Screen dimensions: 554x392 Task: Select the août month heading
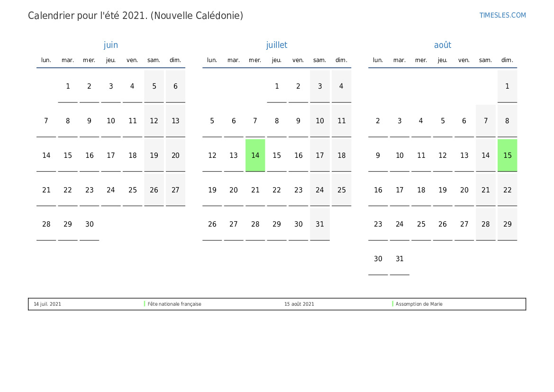(x=443, y=45)
